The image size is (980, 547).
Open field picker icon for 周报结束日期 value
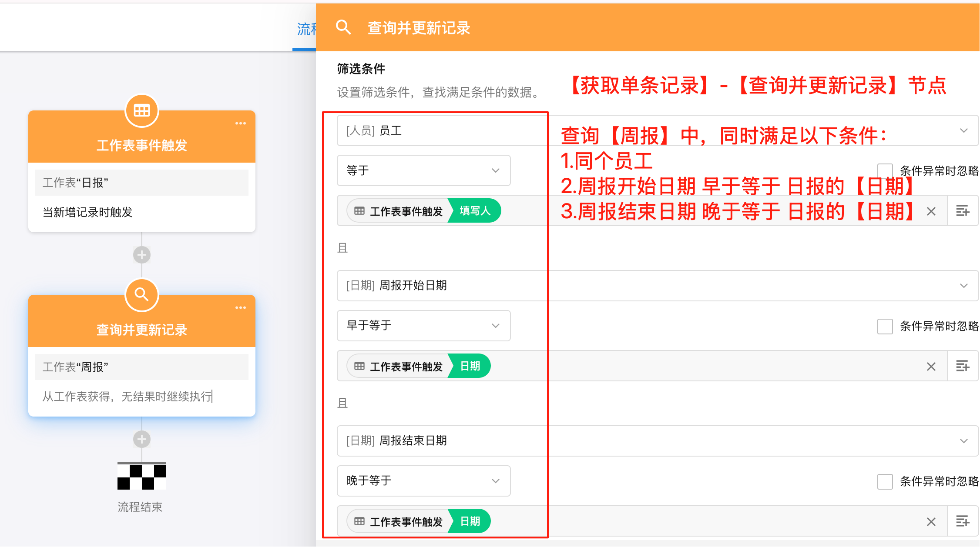pos(963,521)
